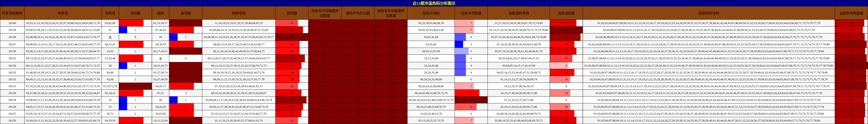Select period number 26132
The width and height of the screenshot is (868, 124).
tap(12, 79)
